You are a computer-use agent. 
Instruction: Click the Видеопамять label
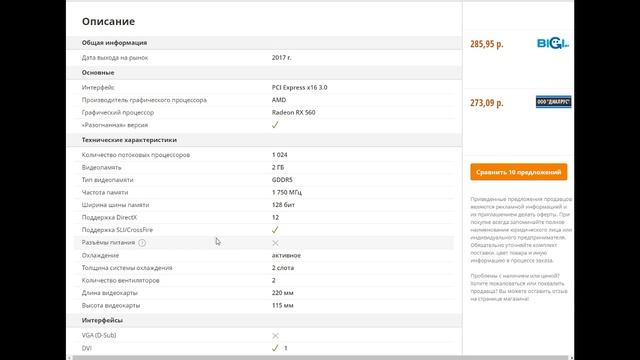tap(102, 167)
